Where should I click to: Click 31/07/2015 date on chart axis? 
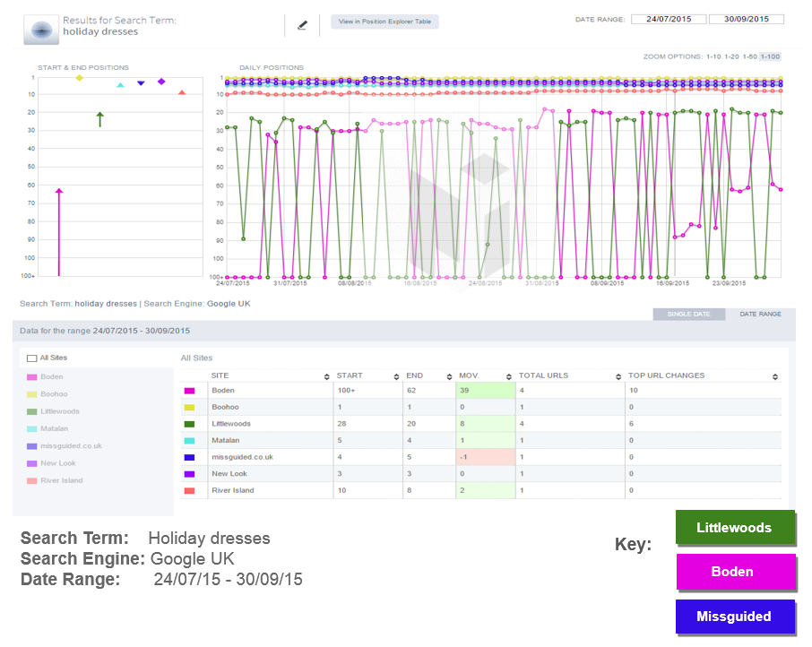coord(290,283)
